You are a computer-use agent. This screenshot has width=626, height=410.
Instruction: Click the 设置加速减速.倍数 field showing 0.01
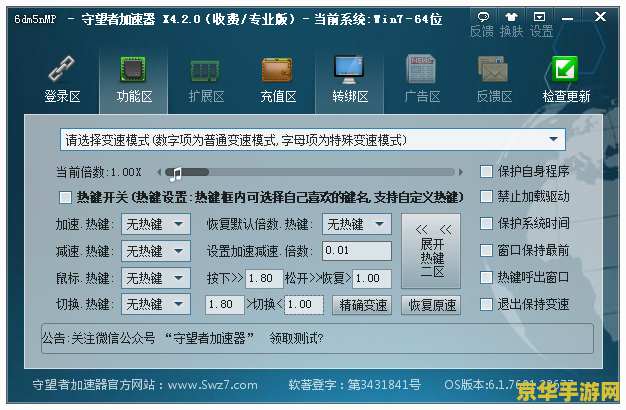click(357, 251)
